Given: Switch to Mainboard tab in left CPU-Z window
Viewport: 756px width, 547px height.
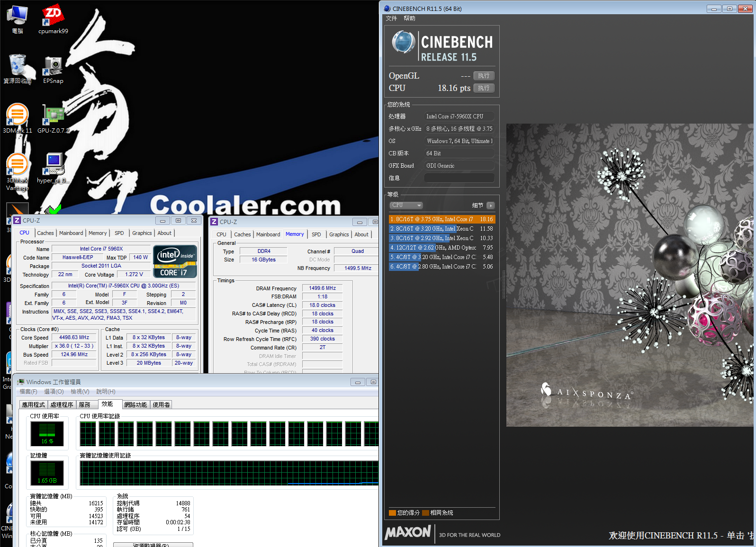Looking at the screenshot, I should tap(71, 233).
